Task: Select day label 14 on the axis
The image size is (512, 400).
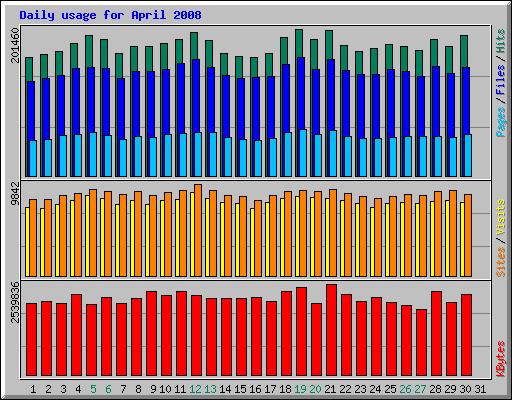Action: point(225,389)
